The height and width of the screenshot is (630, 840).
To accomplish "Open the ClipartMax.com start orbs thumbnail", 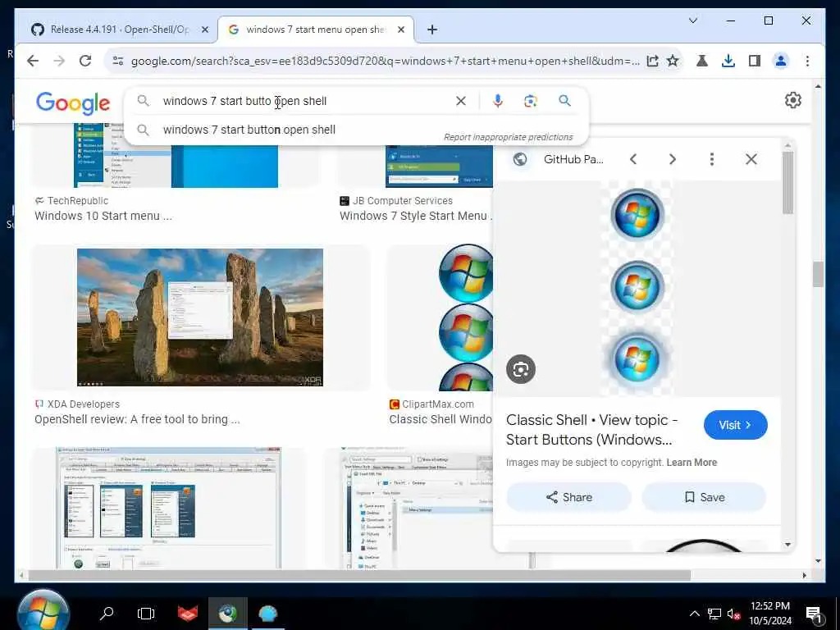I will click(466, 317).
